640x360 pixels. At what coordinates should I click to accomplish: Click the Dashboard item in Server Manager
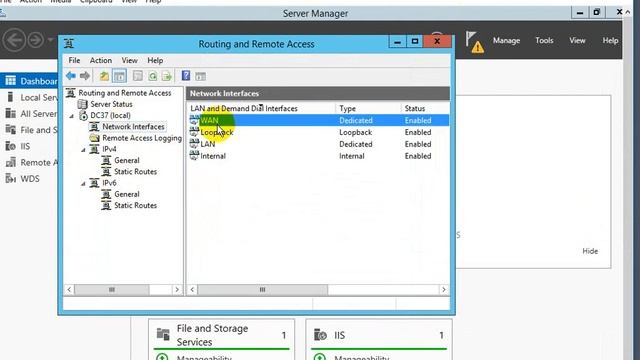click(29, 81)
